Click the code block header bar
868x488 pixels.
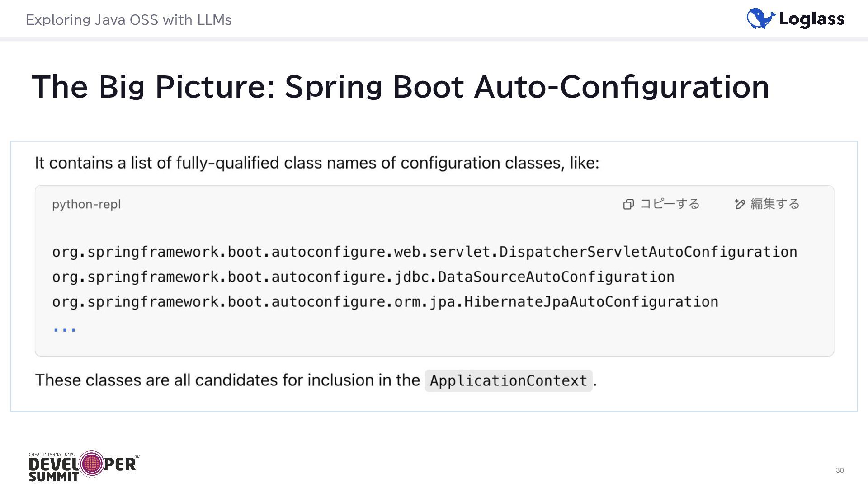click(x=362, y=204)
